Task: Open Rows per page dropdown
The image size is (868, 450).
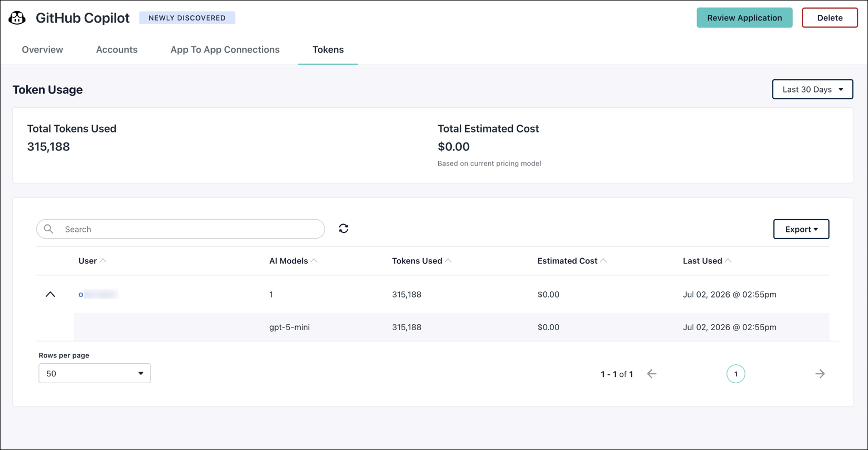Action: [x=95, y=373]
